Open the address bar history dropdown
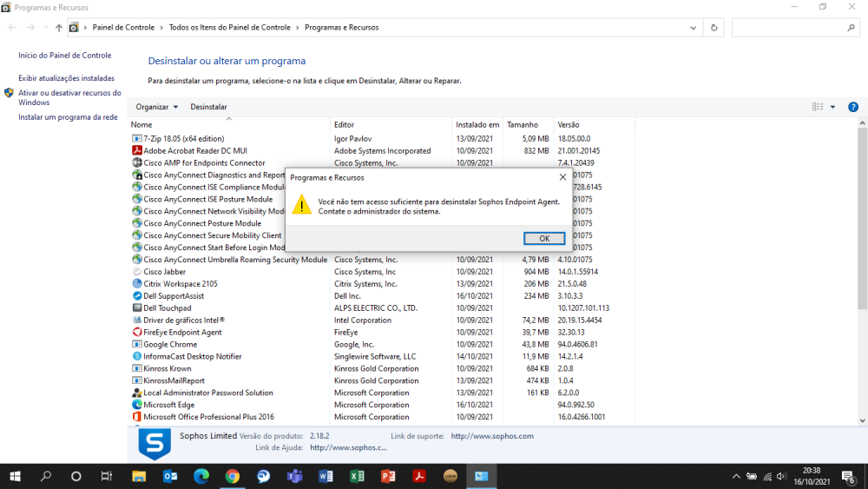 [694, 28]
